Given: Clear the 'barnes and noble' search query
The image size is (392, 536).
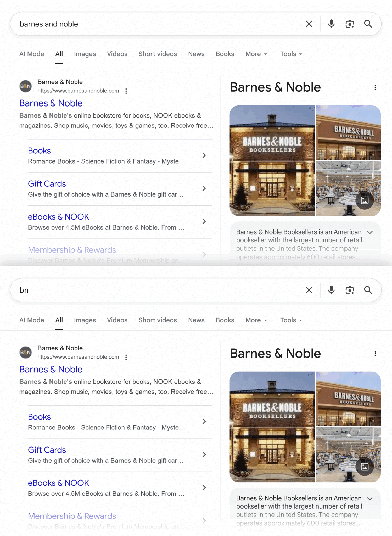Looking at the screenshot, I should (x=309, y=24).
